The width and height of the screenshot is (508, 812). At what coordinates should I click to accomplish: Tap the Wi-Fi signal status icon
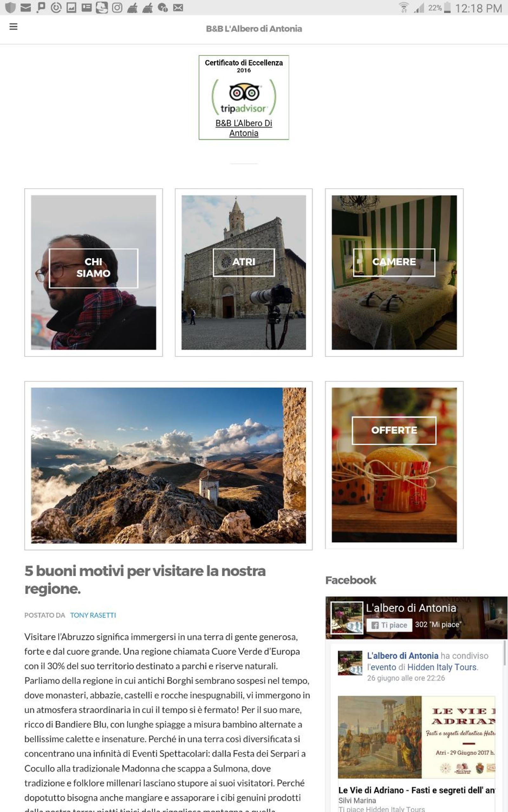[x=404, y=7]
